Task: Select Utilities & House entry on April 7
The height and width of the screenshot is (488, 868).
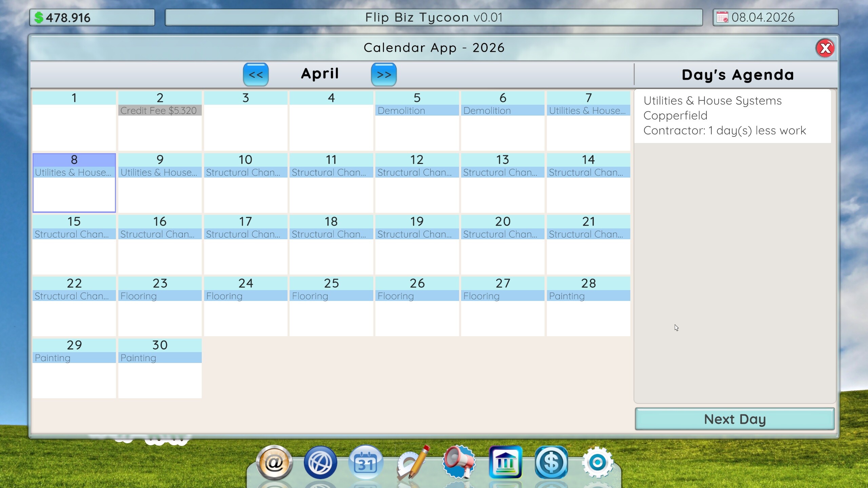Action: (x=588, y=110)
